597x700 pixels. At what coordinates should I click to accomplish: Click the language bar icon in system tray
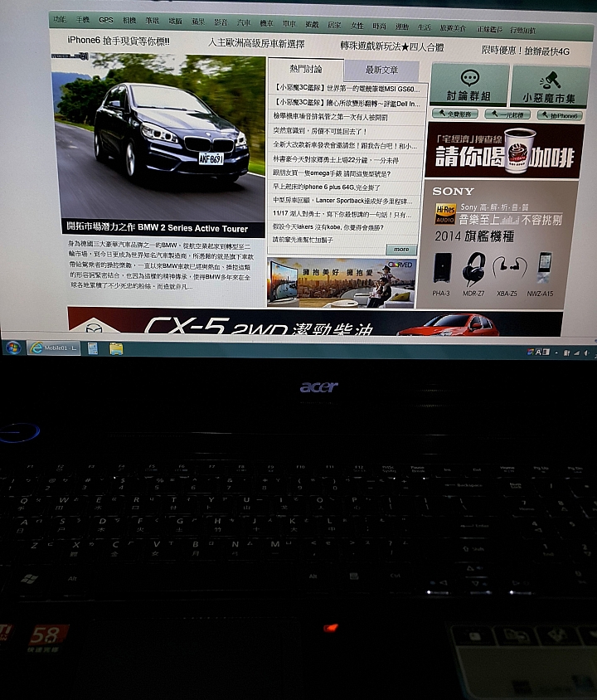point(539,352)
